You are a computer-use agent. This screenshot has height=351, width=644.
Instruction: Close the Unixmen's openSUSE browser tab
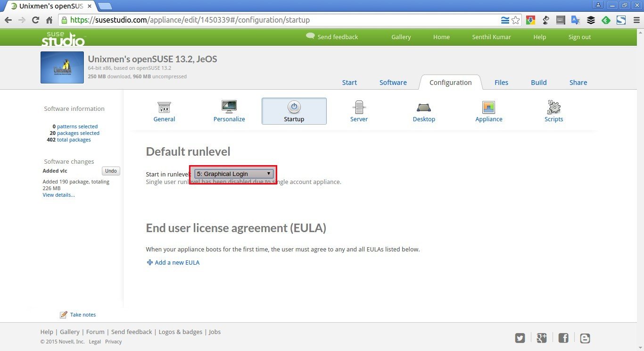pos(90,6)
